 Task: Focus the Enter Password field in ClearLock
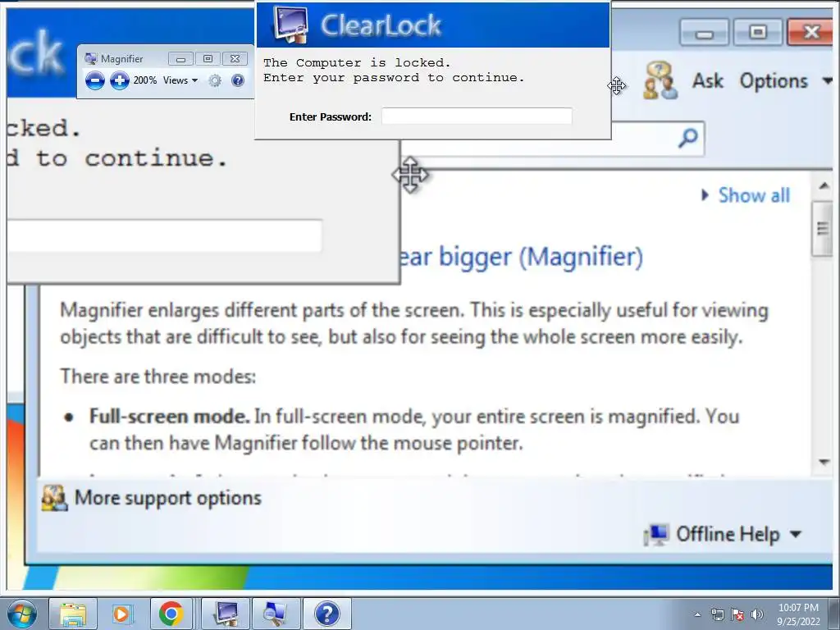coord(477,116)
